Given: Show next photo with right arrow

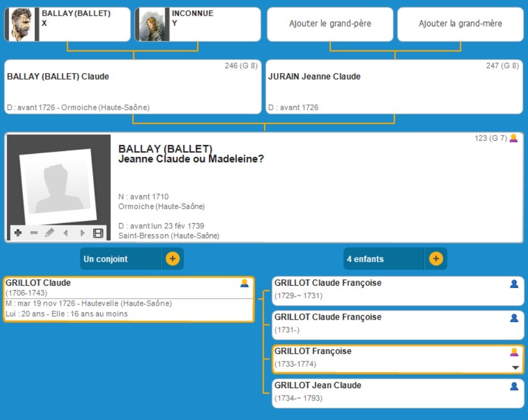Looking at the screenshot, I should [x=82, y=233].
